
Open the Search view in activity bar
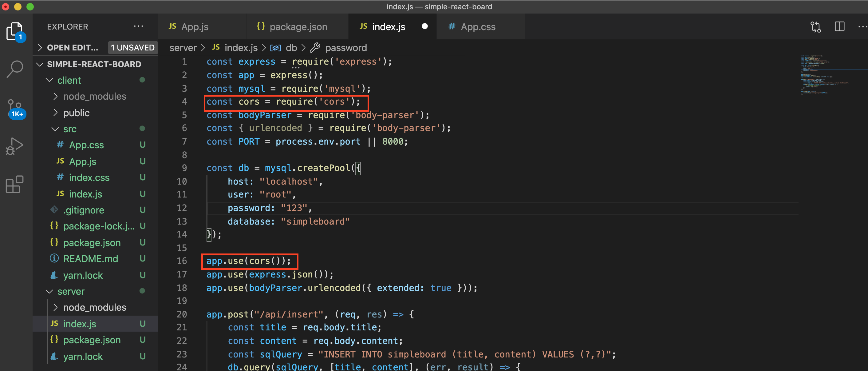(14, 69)
